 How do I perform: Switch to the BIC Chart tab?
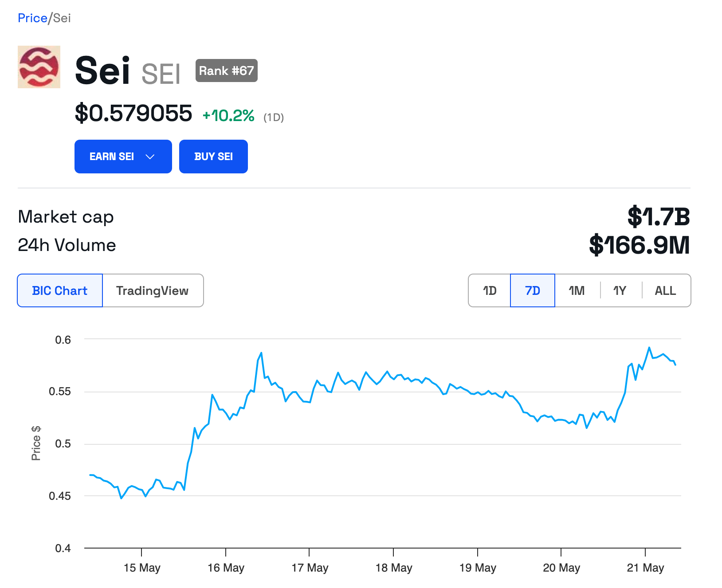[60, 290]
